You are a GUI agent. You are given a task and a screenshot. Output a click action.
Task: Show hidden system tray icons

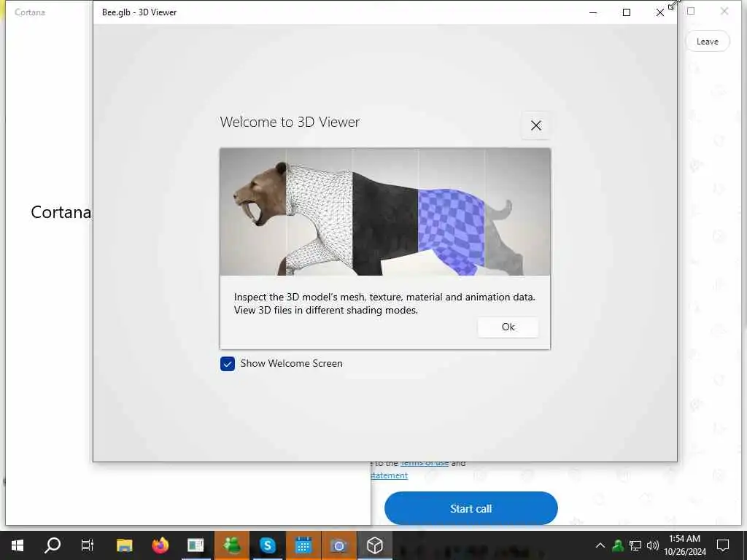pos(600,545)
